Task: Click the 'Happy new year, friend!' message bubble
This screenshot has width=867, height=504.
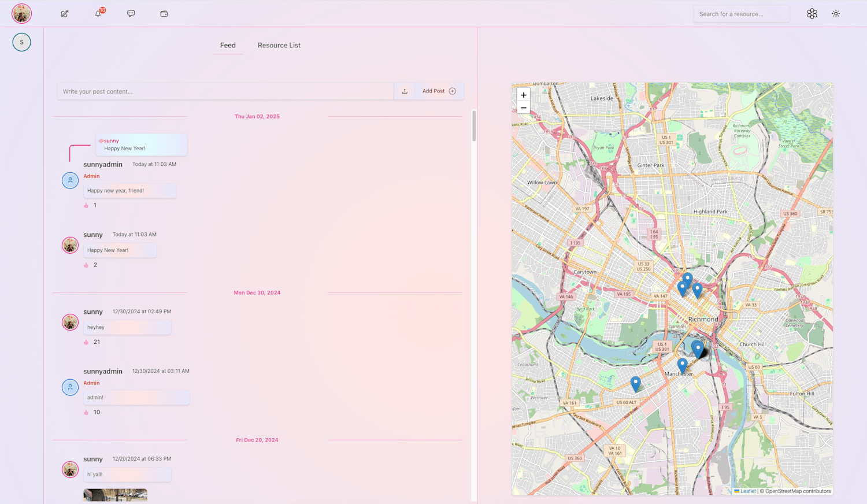Action: [x=129, y=191]
